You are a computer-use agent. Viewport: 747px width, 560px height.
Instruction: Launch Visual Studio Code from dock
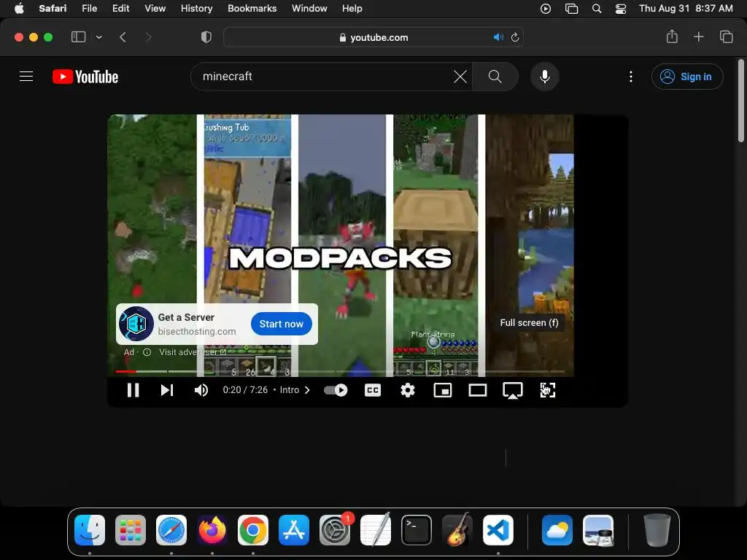point(498,530)
